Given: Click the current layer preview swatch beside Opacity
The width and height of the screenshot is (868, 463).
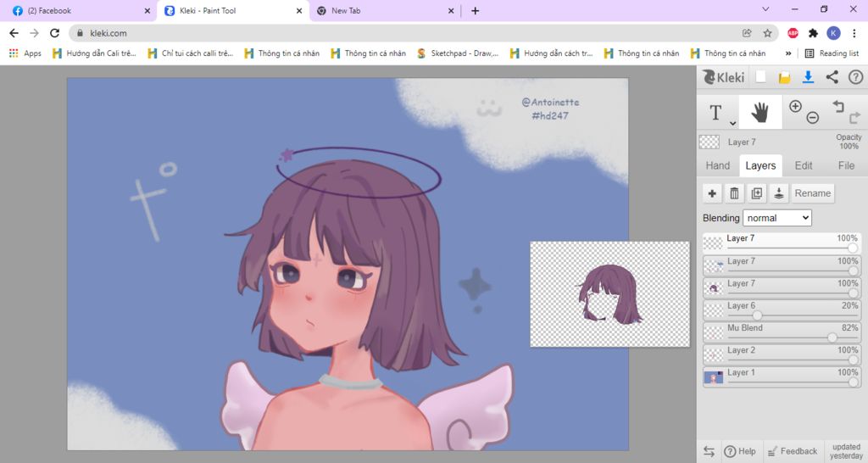Looking at the screenshot, I should (709, 142).
